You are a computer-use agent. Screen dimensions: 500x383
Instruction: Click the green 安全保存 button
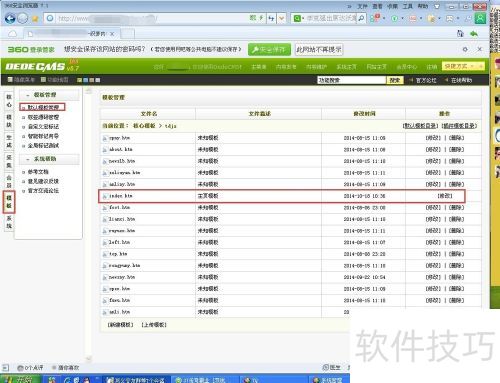point(269,50)
